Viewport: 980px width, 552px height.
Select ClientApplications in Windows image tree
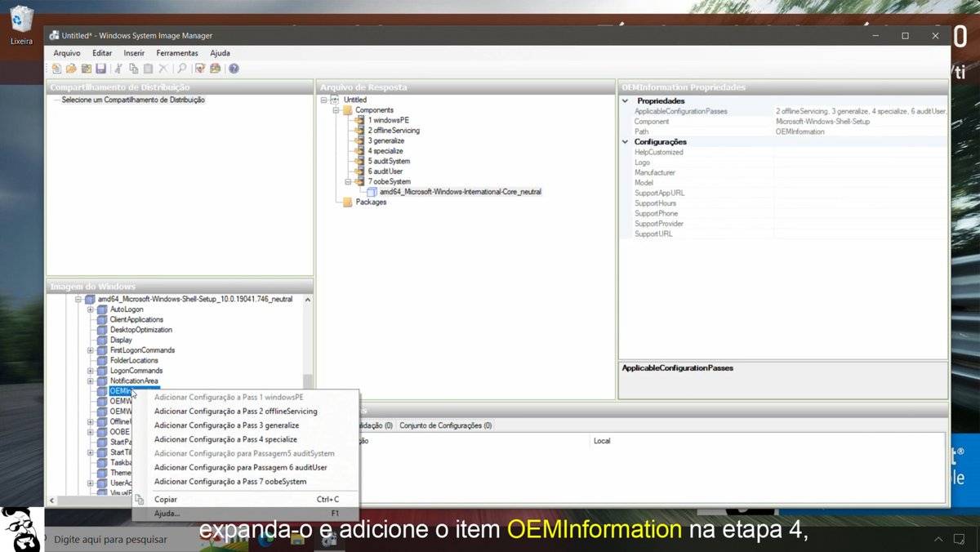point(136,319)
